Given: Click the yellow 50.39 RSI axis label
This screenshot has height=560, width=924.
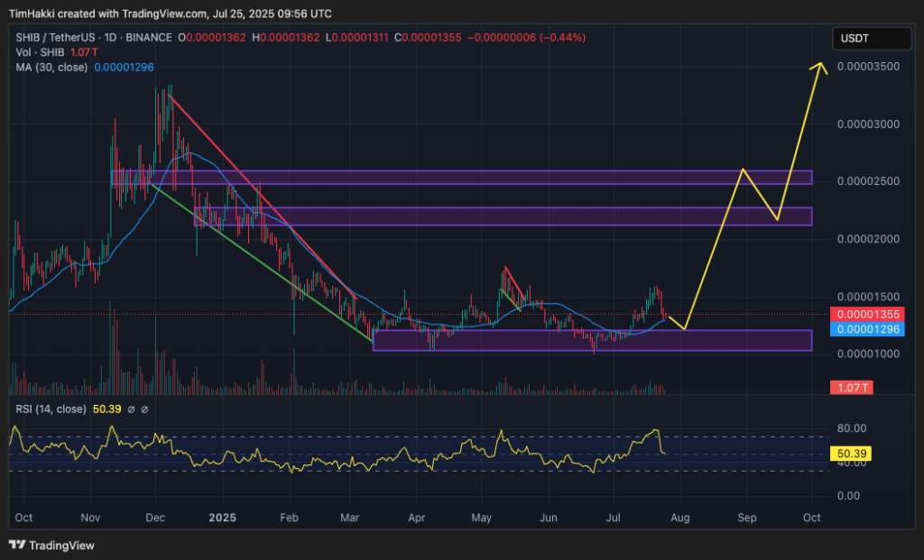Looking at the screenshot, I should click(852, 452).
